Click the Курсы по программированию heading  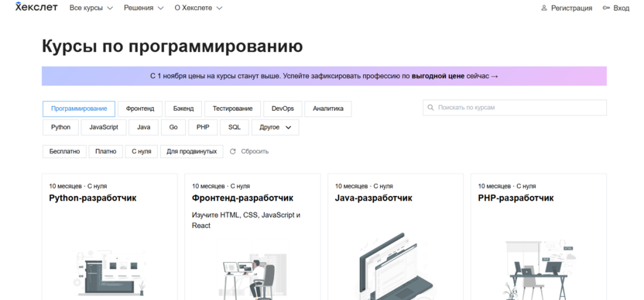point(173,47)
